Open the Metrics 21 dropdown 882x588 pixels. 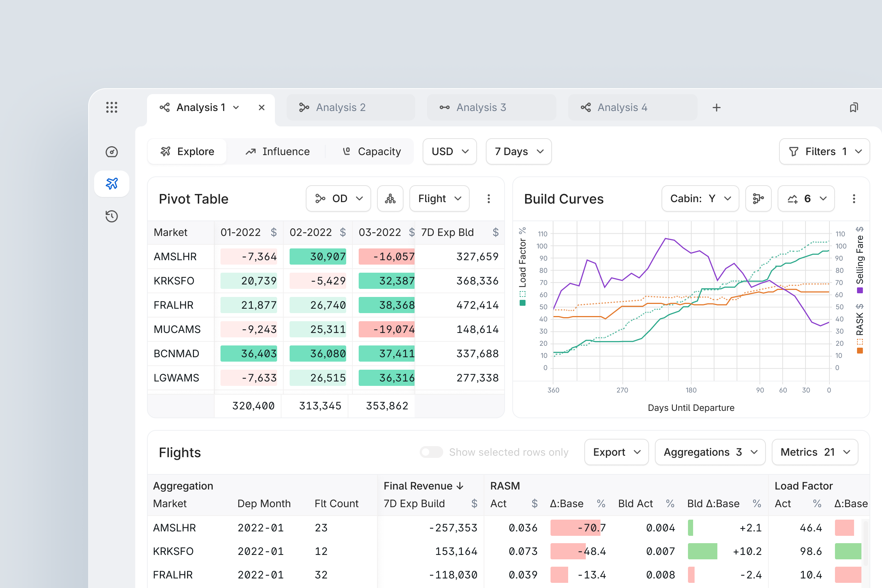815,452
